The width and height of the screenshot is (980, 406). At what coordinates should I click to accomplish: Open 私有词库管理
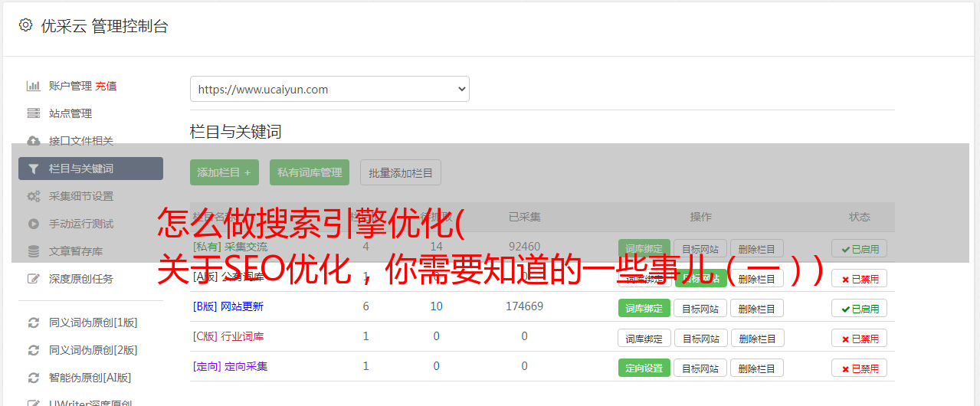coord(310,172)
